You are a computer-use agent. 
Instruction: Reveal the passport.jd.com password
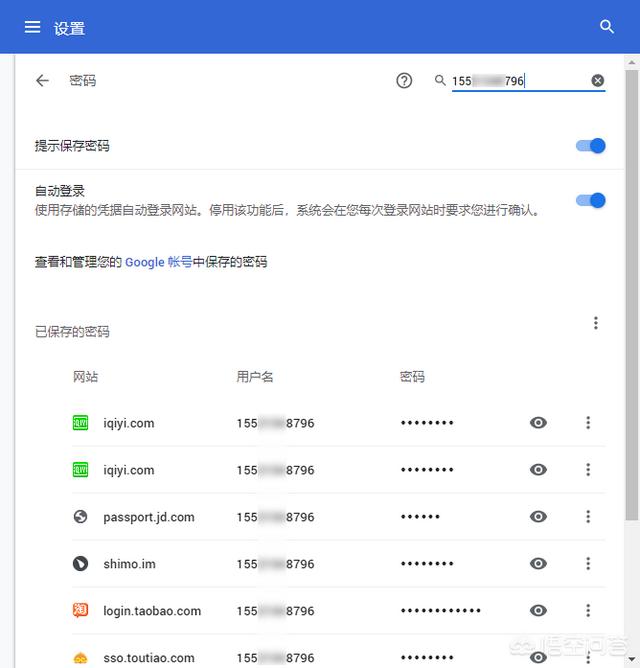tap(538, 517)
